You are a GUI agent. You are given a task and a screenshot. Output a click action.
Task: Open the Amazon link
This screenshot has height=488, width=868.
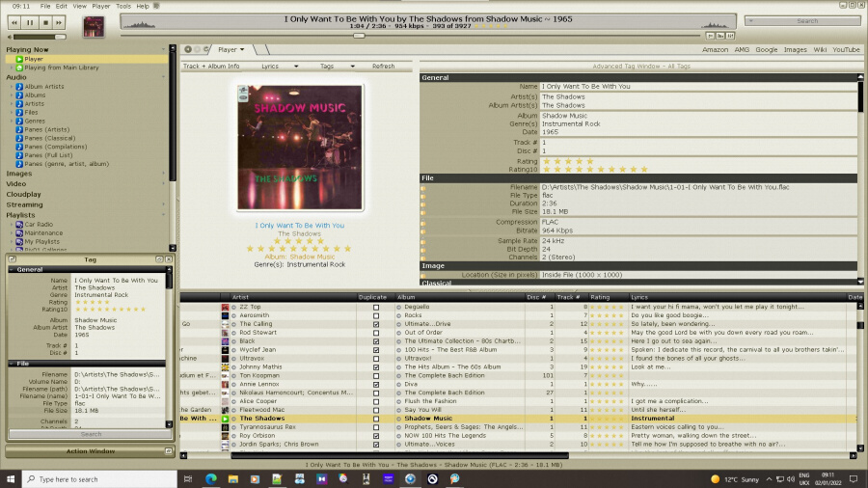(x=716, y=50)
